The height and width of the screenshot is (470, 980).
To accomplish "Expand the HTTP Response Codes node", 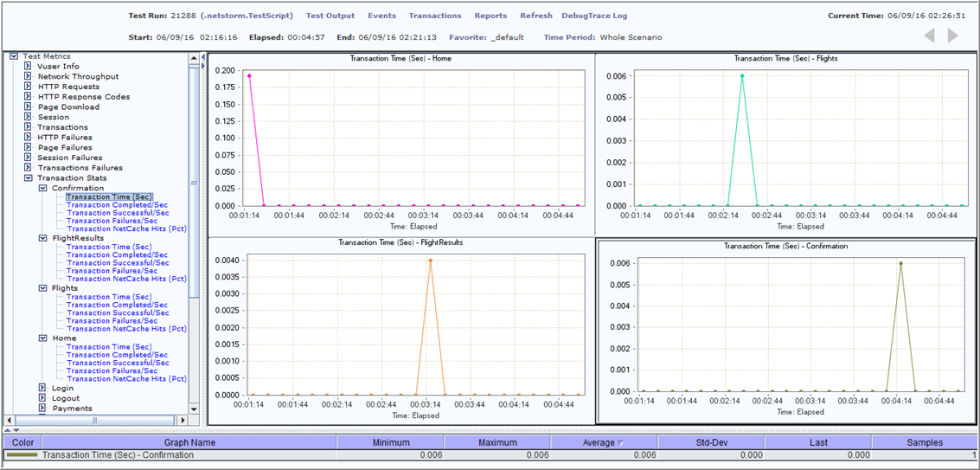I will pyautogui.click(x=28, y=96).
